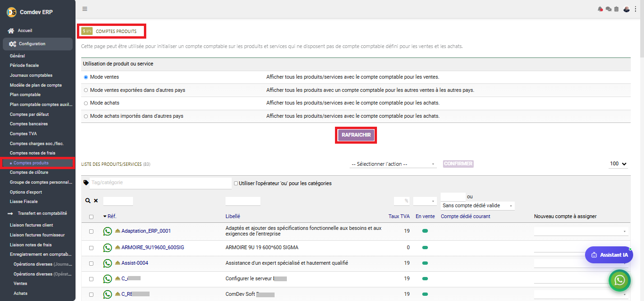Open Liaison factures client entry
This screenshot has width=644, height=301.
click(x=32, y=225)
